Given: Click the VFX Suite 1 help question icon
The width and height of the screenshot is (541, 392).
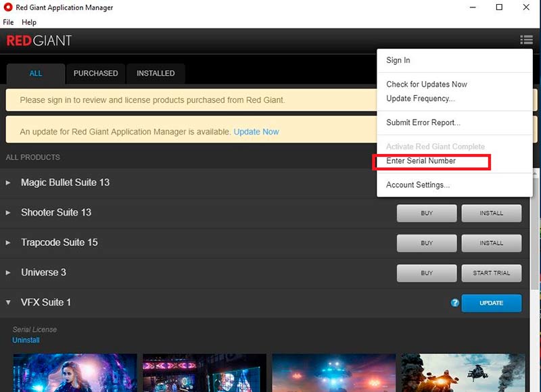Looking at the screenshot, I should click(x=454, y=303).
